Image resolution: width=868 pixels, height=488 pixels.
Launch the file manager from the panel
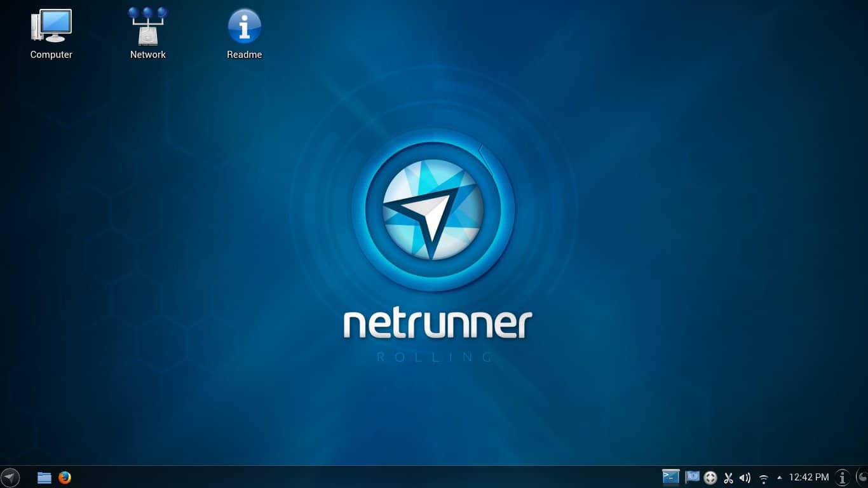(x=44, y=478)
